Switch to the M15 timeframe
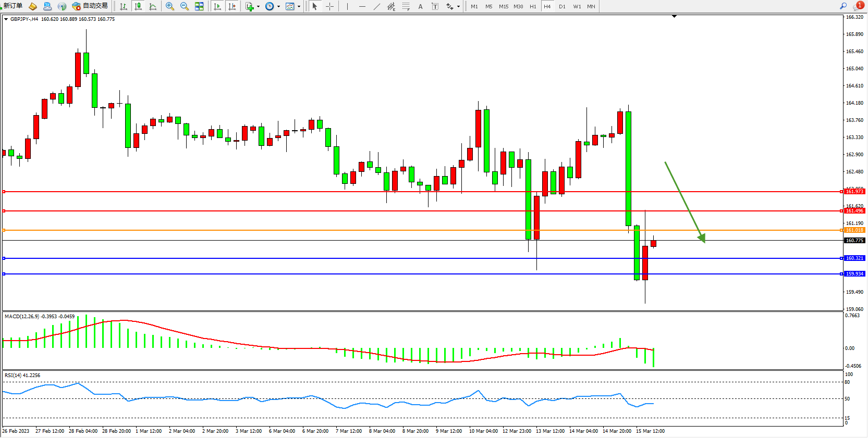 pos(503,6)
